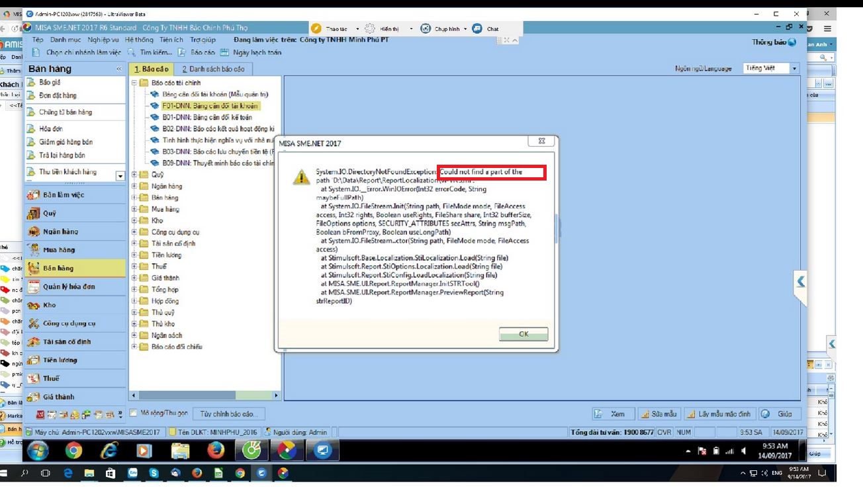
Task: Click the Giúp help button
Action: 779,414
